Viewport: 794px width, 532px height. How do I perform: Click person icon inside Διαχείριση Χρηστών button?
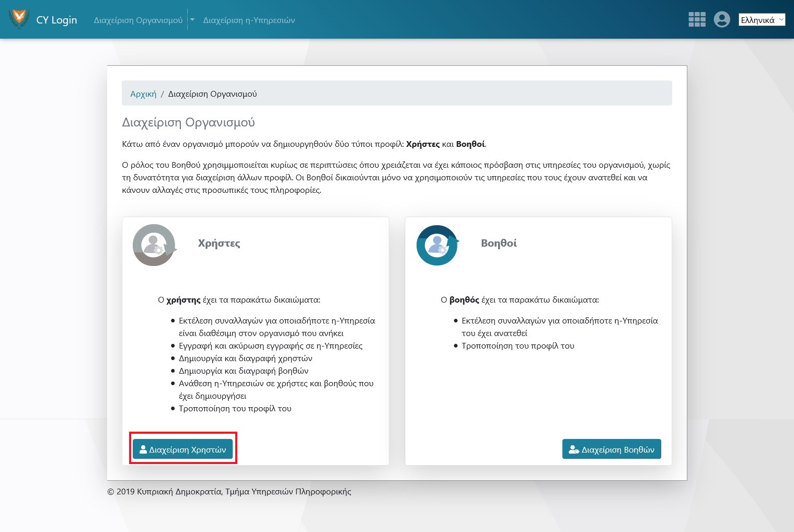point(143,449)
